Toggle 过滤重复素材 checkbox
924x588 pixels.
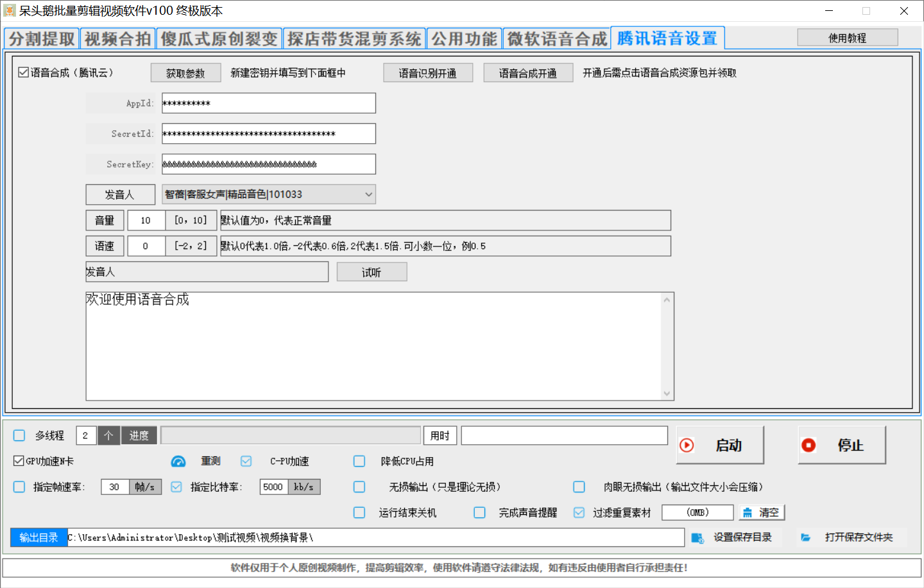point(579,512)
